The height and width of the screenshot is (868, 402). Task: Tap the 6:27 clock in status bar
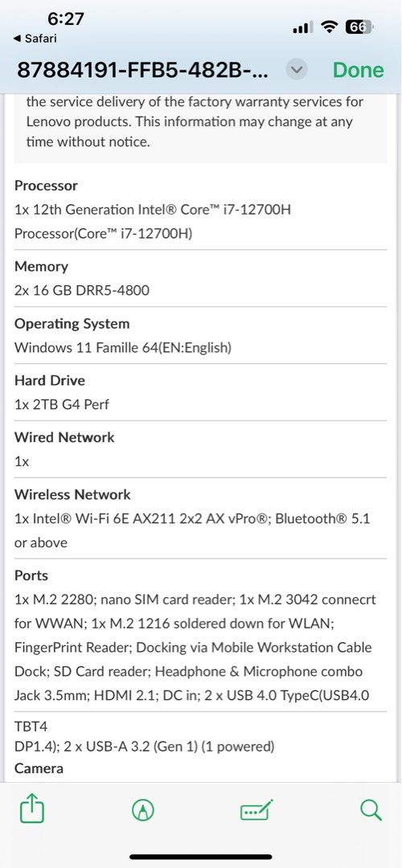[x=65, y=18]
